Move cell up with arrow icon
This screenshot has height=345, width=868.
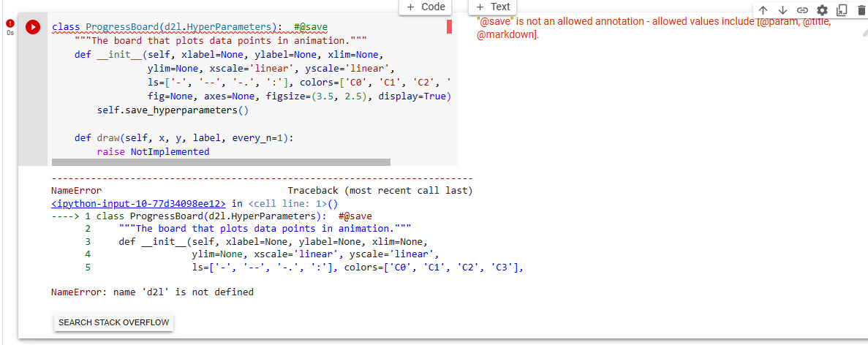(763, 10)
